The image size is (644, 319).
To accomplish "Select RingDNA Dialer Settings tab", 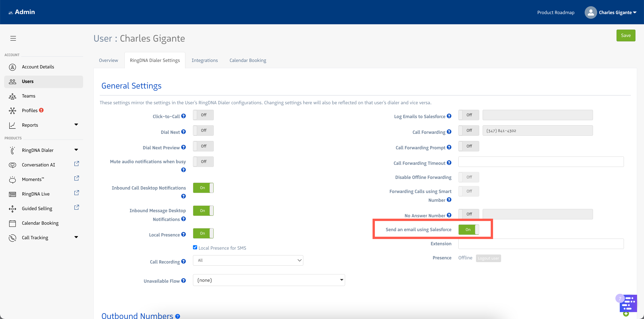I will 155,60.
